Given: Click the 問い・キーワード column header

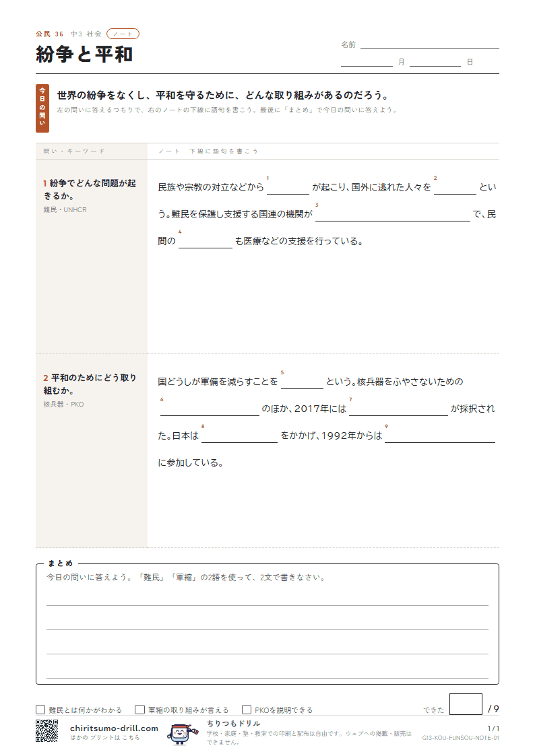Looking at the screenshot, I should [x=74, y=151].
